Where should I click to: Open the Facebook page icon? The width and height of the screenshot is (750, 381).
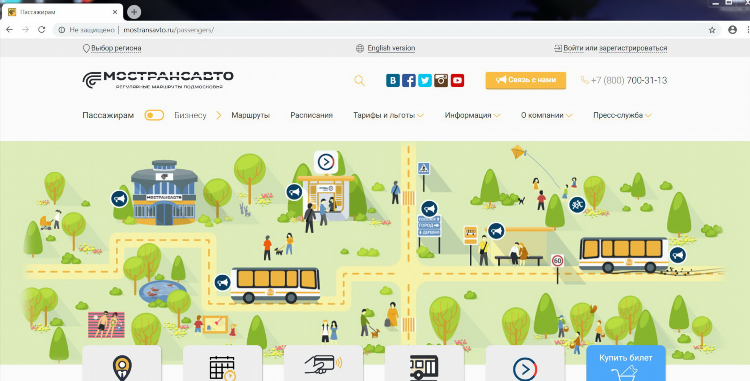click(x=409, y=80)
